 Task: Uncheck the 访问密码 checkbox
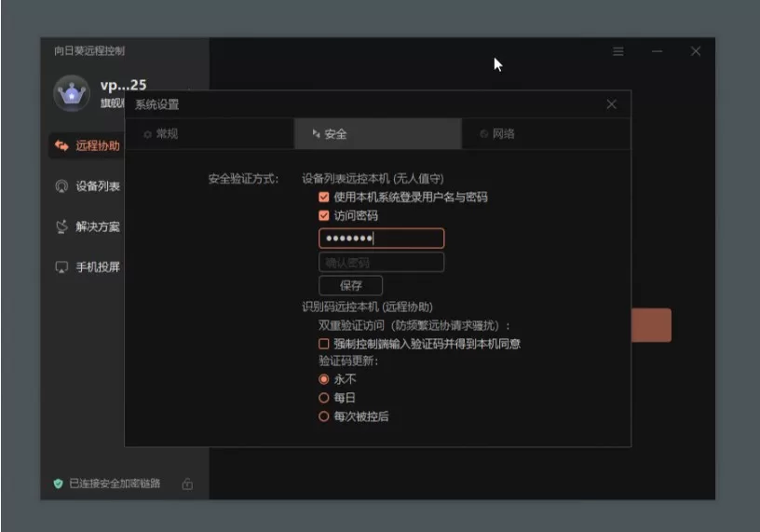coord(324,215)
